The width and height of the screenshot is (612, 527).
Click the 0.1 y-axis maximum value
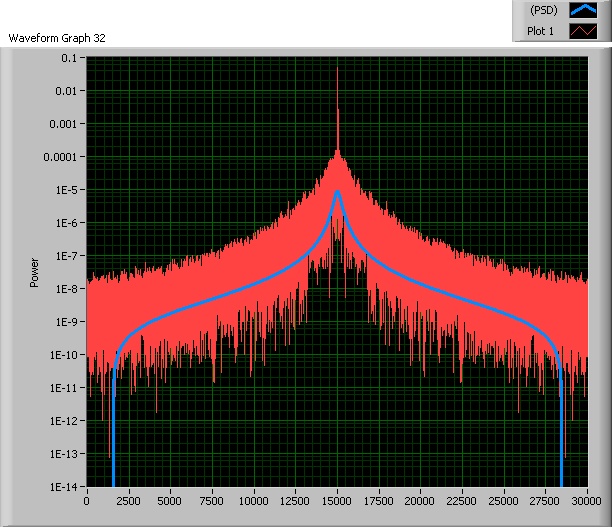click(x=67, y=58)
